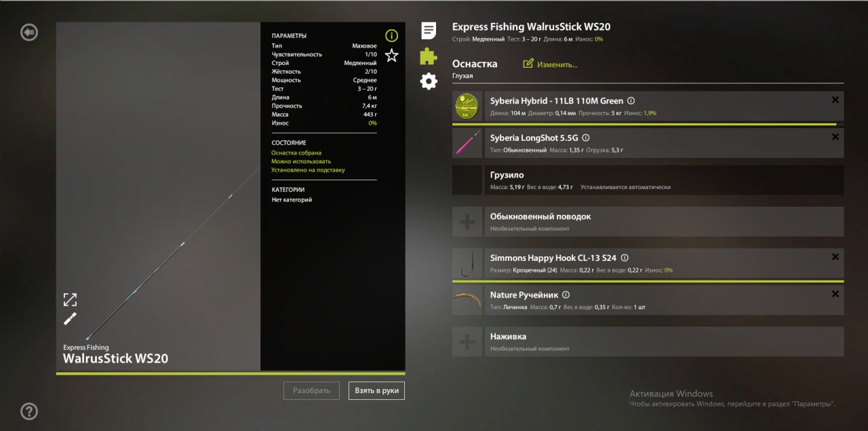Viewport: 868px width, 431px height.
Task: Open the document notes tab icon
Action: (x=428, y=30)
